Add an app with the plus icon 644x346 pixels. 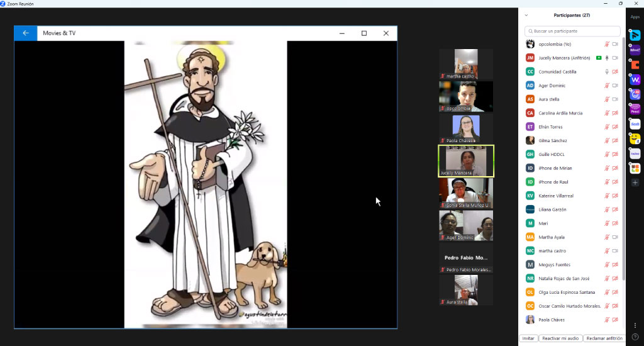click(x=635, y=182)
